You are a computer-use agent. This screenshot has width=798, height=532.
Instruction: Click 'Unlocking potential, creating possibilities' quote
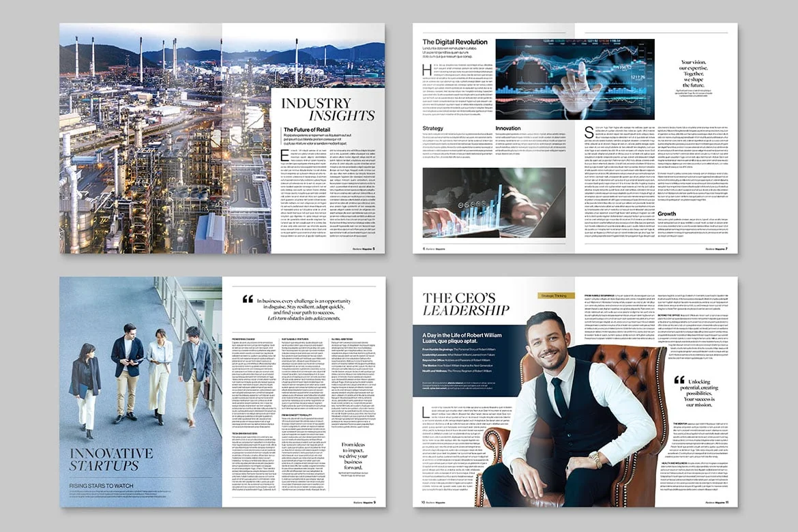(x=698, y=393)
